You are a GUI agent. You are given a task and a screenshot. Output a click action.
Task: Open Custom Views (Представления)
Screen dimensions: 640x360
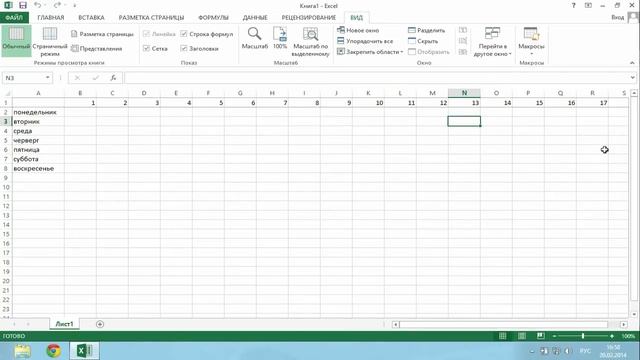97,49
